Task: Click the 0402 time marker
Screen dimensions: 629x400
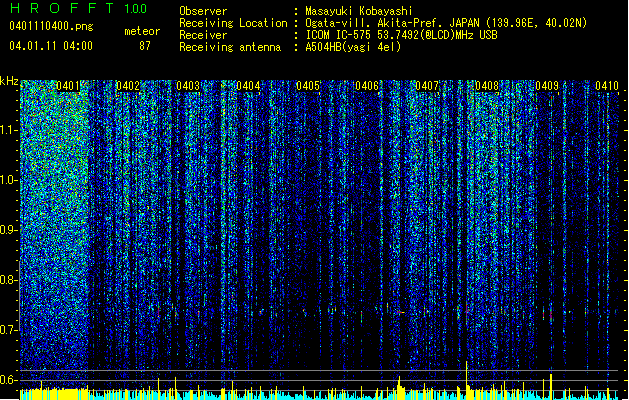Action: (128, 86)
